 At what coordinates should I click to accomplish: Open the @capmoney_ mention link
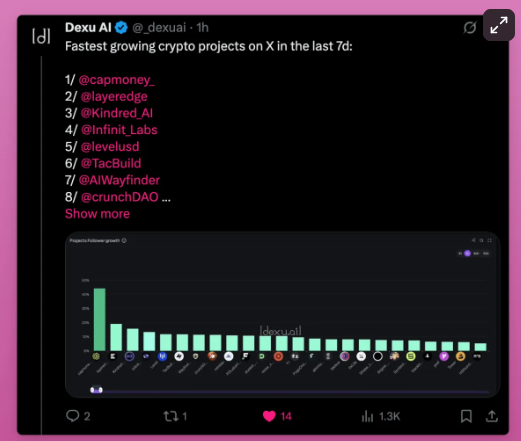coord(117,80)
